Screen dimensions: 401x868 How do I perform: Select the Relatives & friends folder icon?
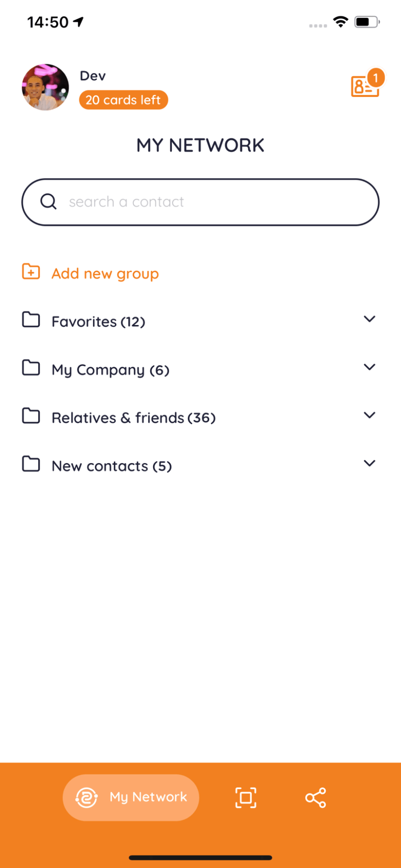coord(31,416)
